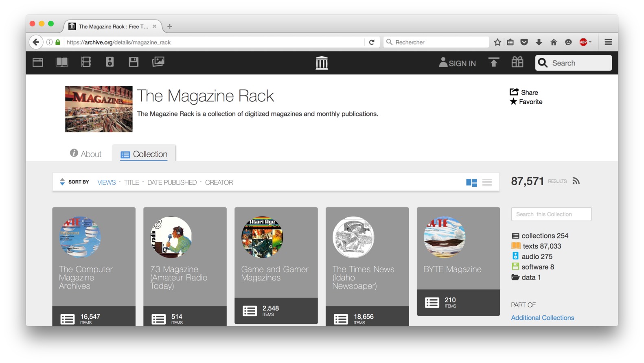
Task: Click the upload arrow icon
Action: (493, 63)
